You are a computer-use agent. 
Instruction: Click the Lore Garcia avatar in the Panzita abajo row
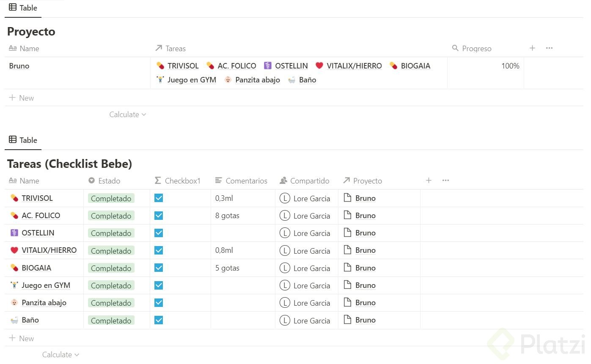pos(285,303)
